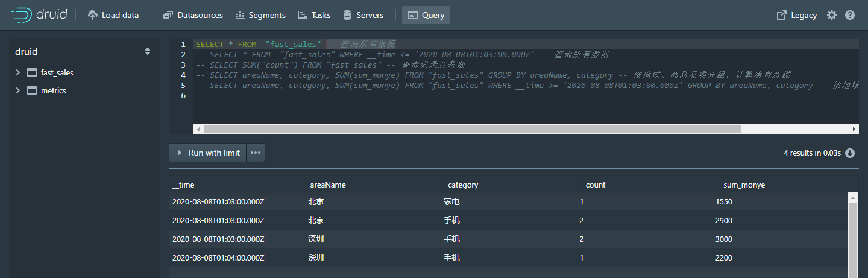Go to the Load data view
868x278 pixels.
tap(113, 15)
